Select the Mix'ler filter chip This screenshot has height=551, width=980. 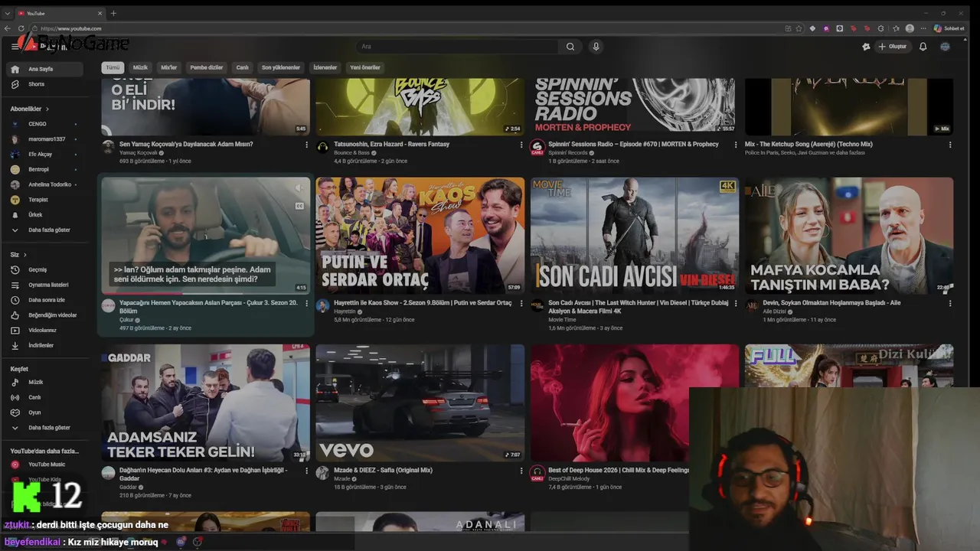168,67
